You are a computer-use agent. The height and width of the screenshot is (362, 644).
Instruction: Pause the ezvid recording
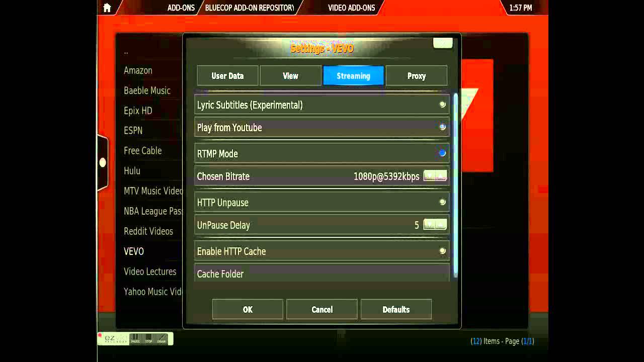(135, 338)
